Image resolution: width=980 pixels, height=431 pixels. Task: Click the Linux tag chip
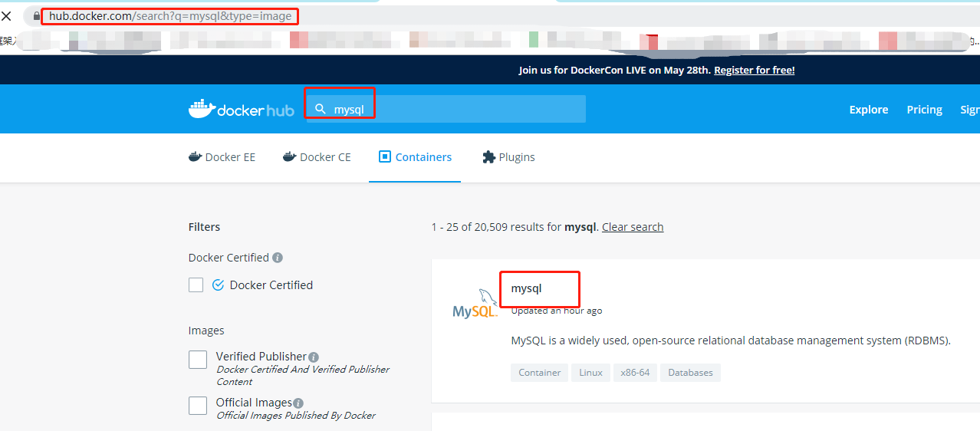point(590,373)
